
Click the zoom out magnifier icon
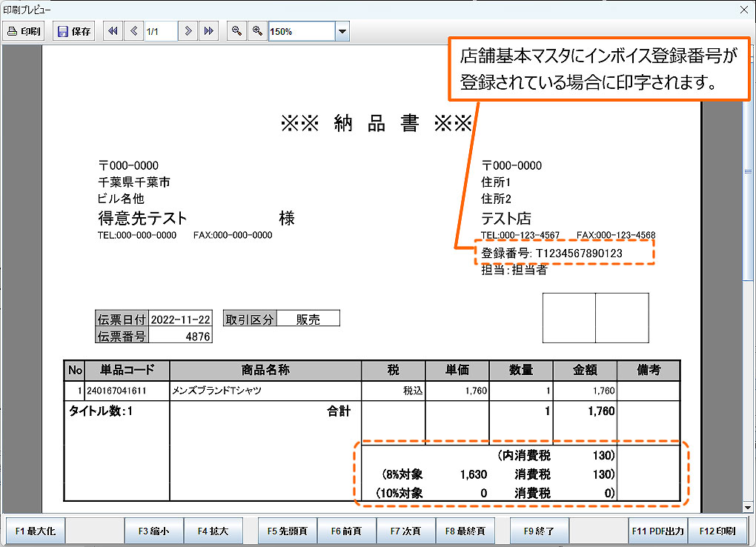click(x=236, y=32)
